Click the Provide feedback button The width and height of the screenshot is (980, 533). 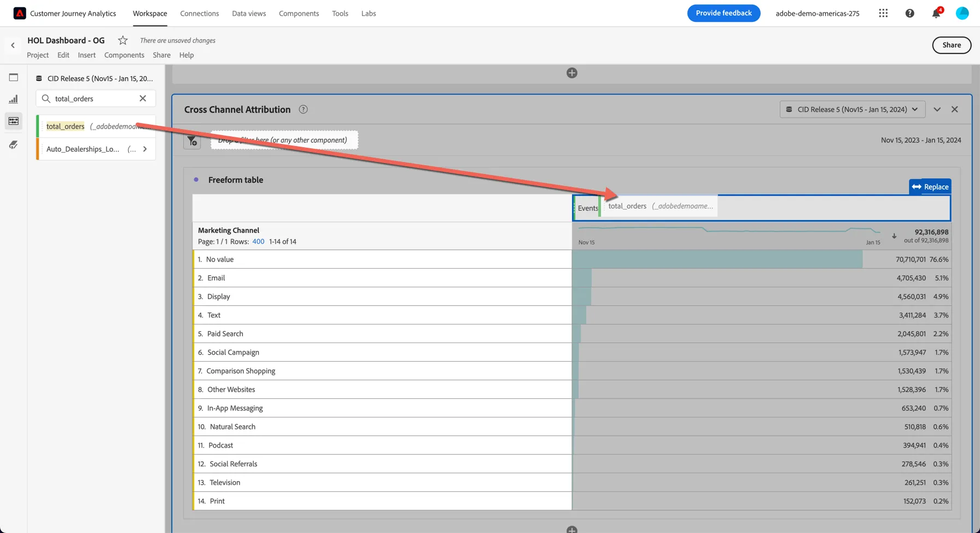tap(724, 13)
